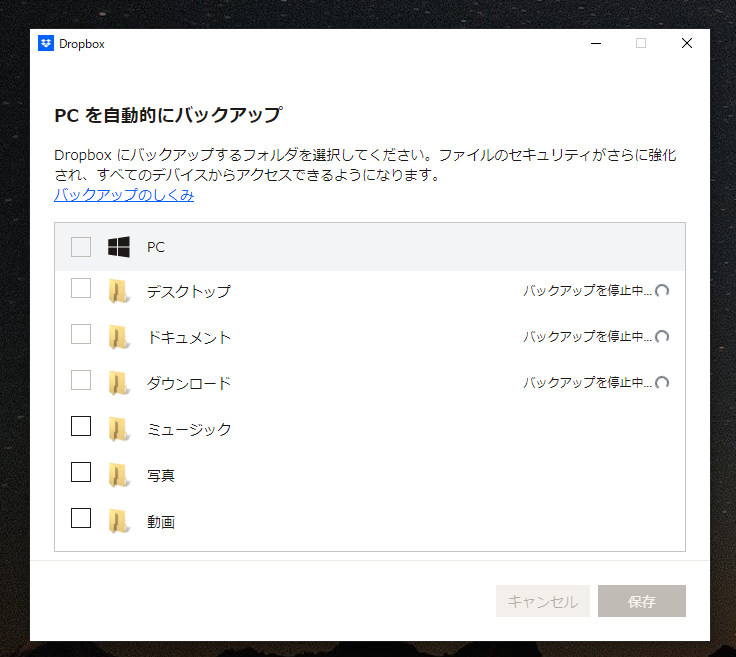Click the ダウンロード backup stopping status text
736x657 pixels.
(587, 383)
